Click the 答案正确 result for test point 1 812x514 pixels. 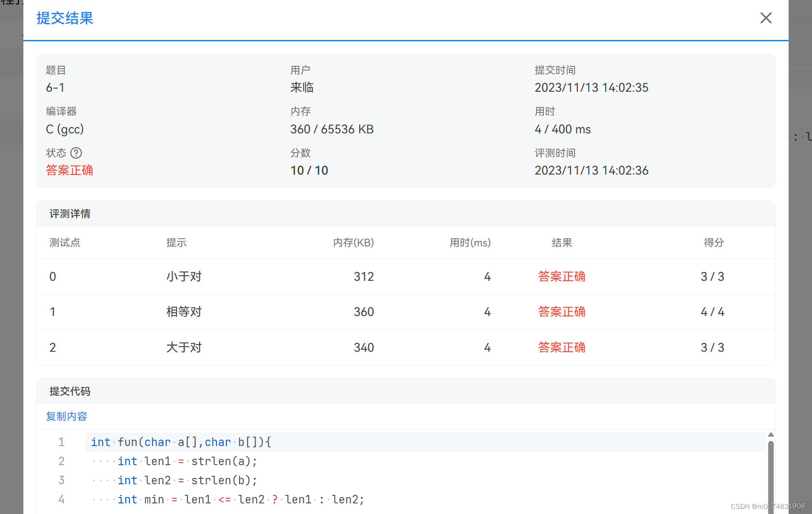coord(561,311)
